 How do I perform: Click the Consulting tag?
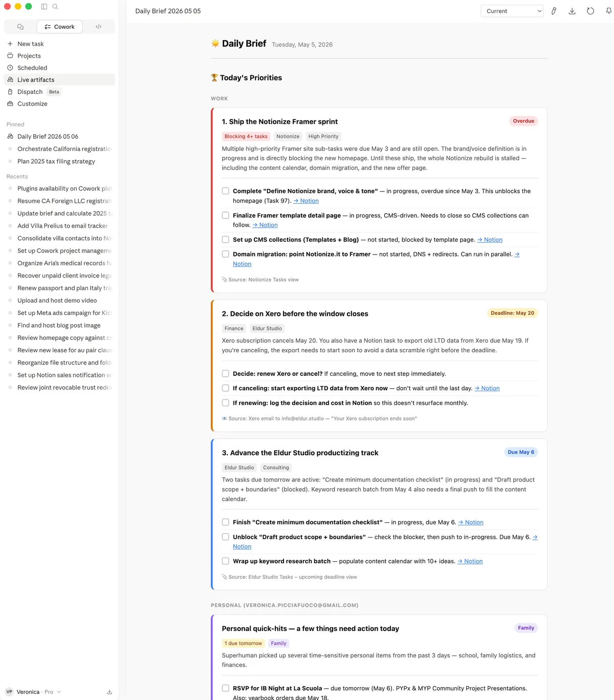276,468
